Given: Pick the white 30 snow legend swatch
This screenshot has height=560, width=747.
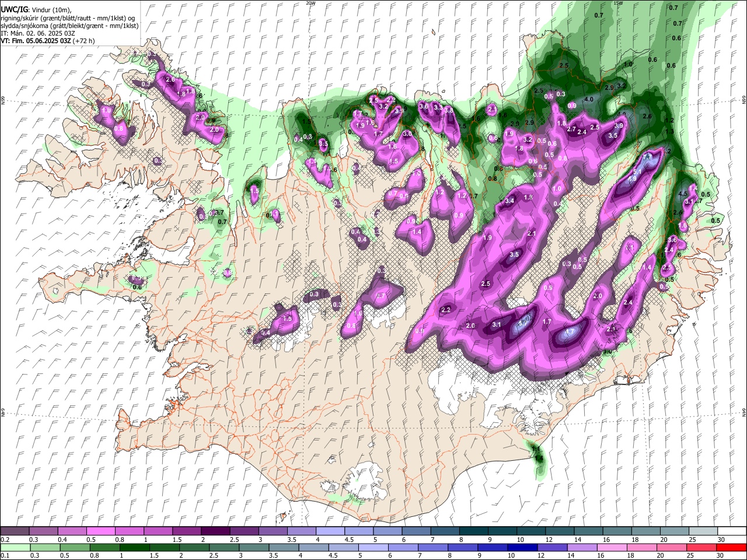Looking at the screenshot, I should (x=732, y=531).
